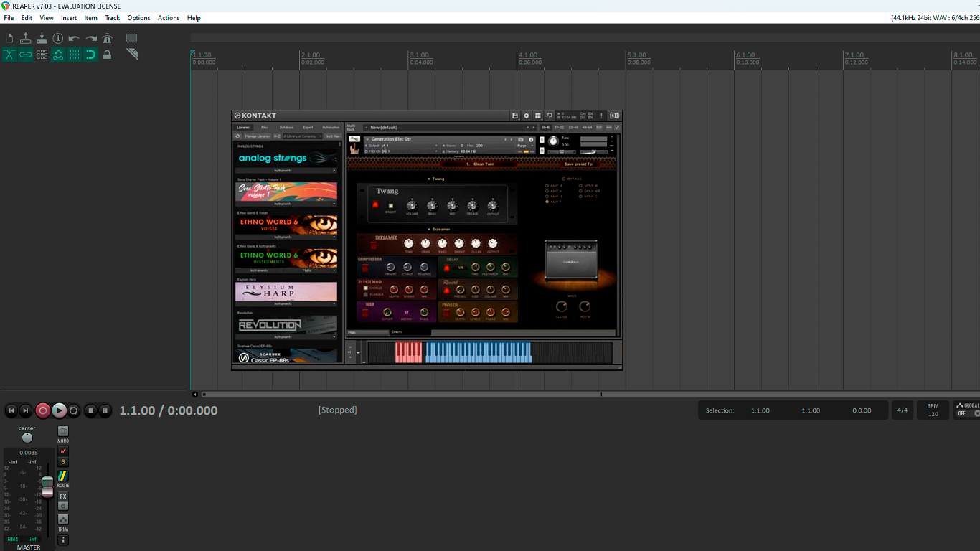
Task: Save the project via the download-arrow icon
Action: 42,38
